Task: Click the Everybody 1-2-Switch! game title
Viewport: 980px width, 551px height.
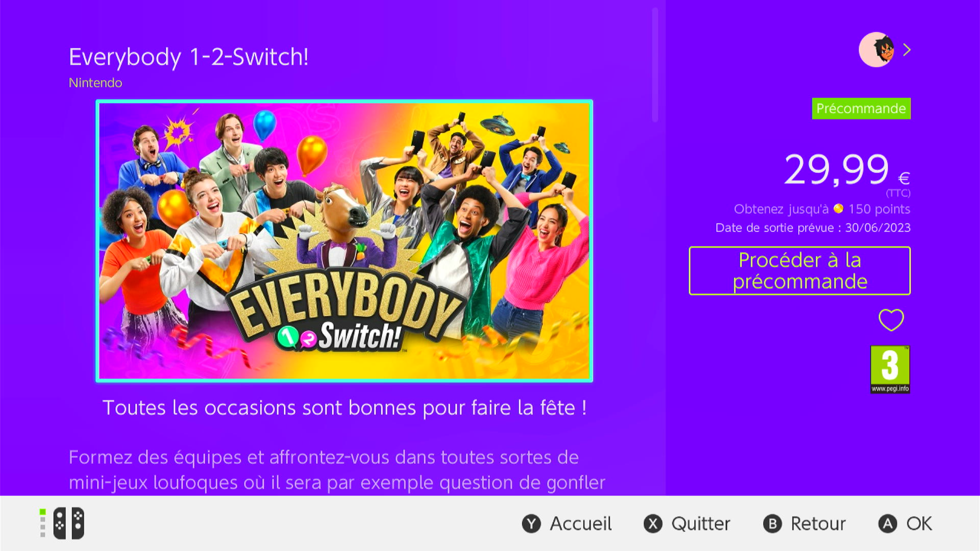Action: click(x=189, y=57)
